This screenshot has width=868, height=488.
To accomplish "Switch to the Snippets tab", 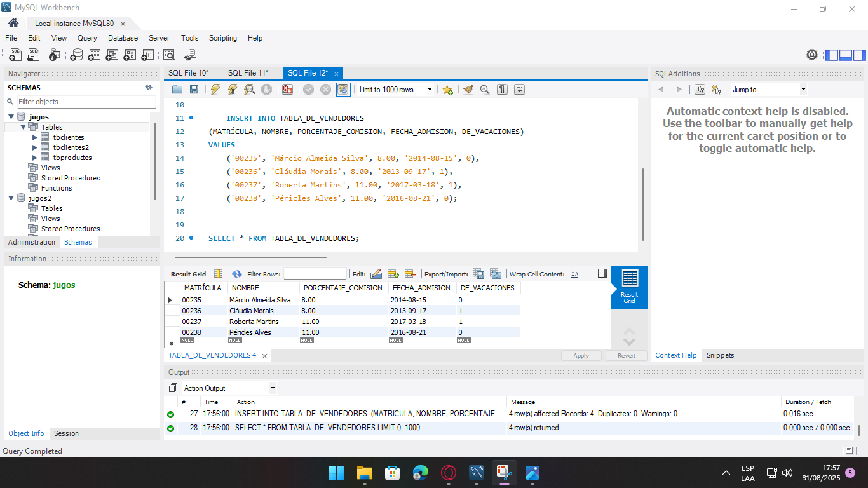I will coord(720,355).
